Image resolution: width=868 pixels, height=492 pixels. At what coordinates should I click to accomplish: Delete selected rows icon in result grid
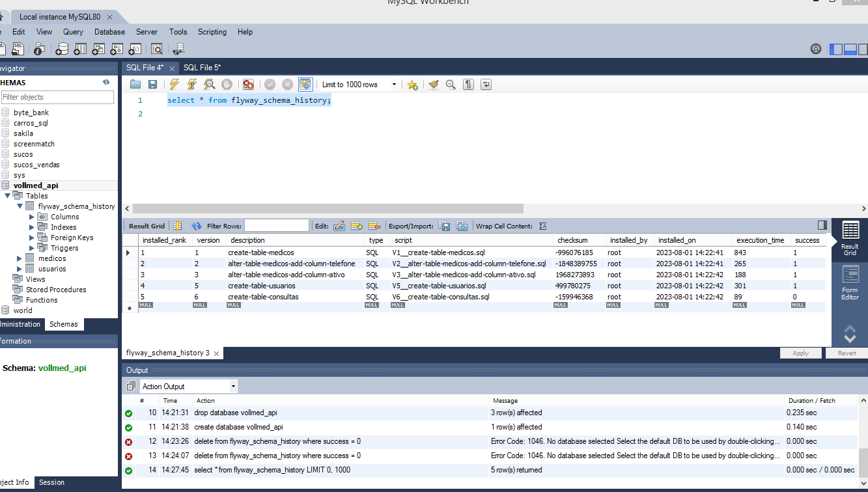(374, 226)
